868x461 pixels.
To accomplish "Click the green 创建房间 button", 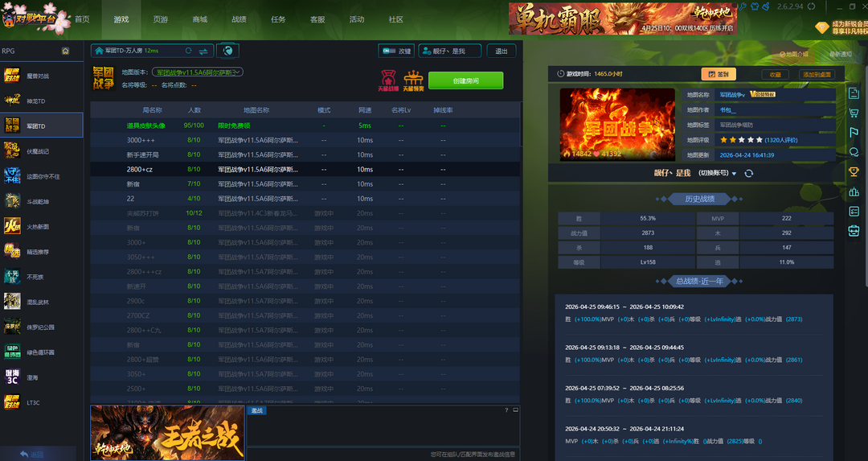I will [x=465, y=80].
